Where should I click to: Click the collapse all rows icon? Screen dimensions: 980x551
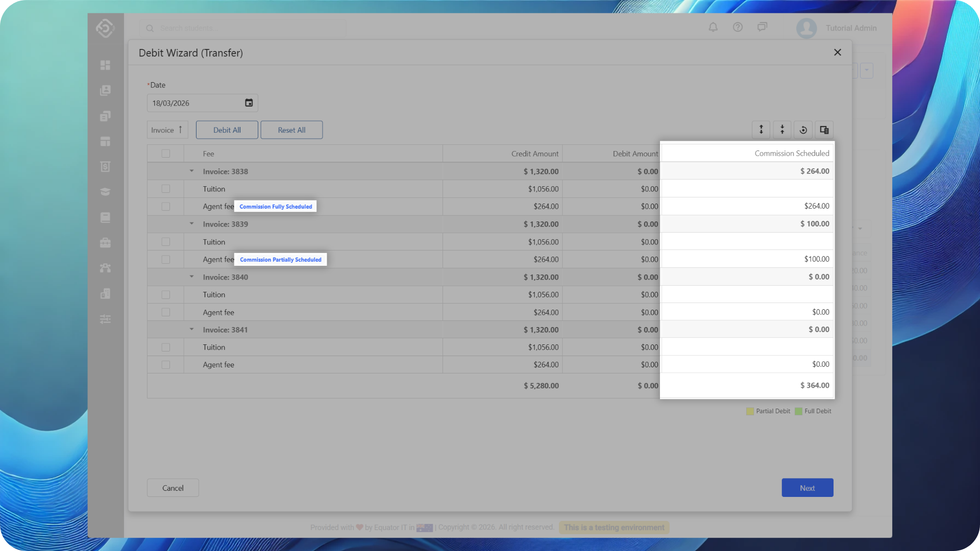[x=782, y=130]
